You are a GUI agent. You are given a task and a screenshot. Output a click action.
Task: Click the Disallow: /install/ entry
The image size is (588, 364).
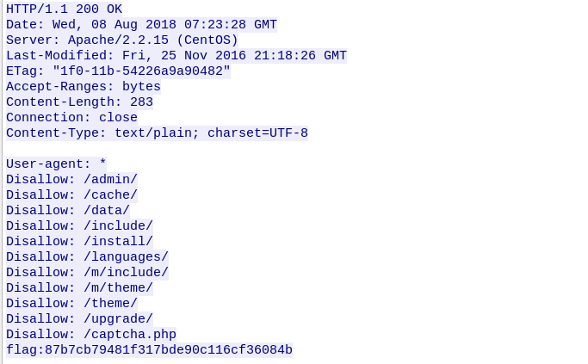[x=79, y=242]
